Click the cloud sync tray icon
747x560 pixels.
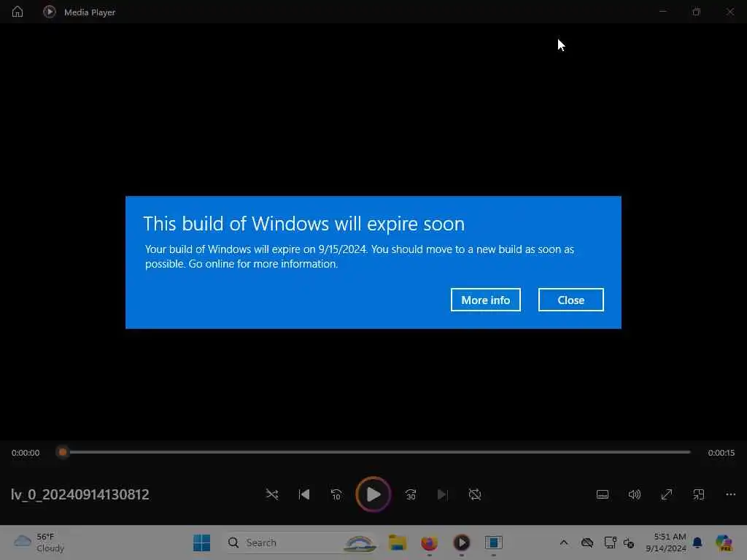(587, 542)
